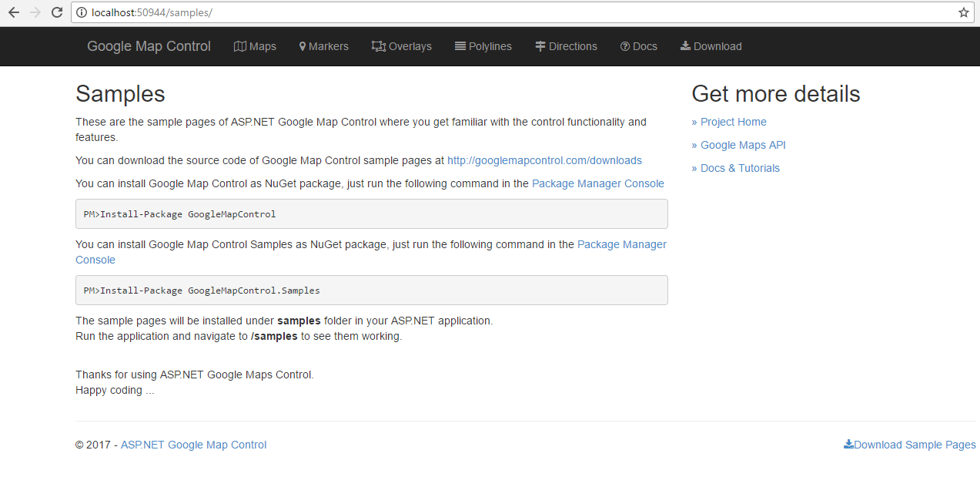Image resolution: width=980 pixels, height=477 pixels.
Task: Reload the page with refresh icon
Action: tap(56, 12)
